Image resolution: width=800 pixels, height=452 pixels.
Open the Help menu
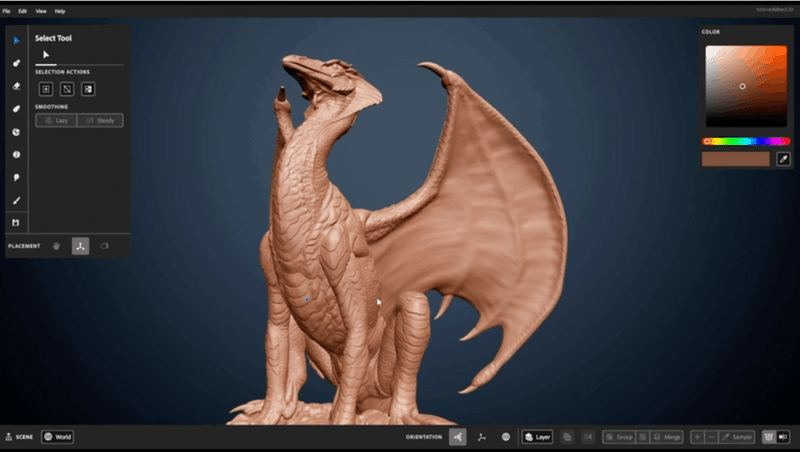pos(60,11)
